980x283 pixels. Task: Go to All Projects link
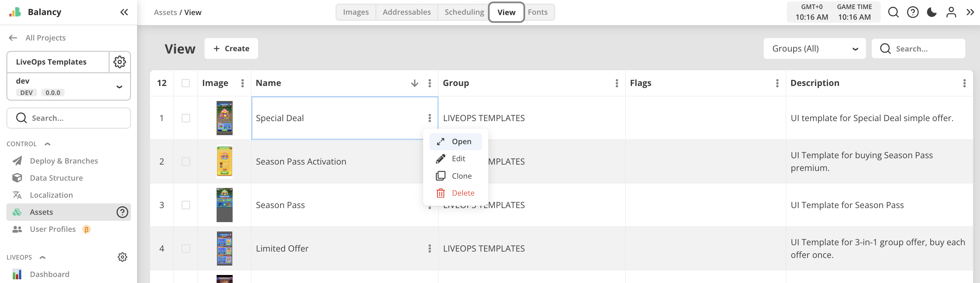(46, 38)
